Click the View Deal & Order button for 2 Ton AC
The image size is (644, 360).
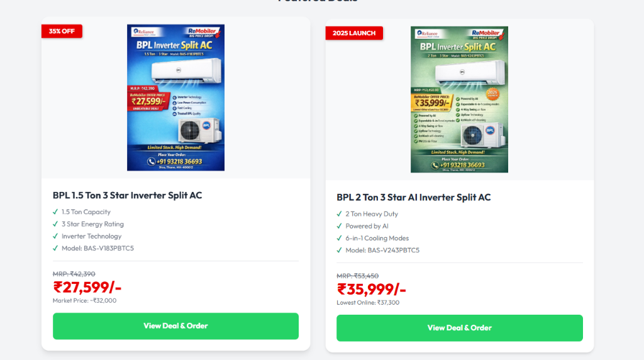(460, 328)
